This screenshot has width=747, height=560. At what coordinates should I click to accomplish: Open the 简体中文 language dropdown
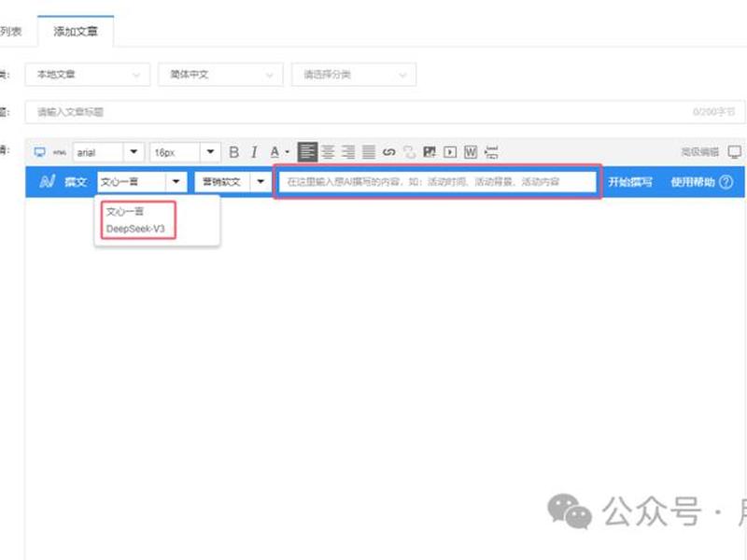220,75
